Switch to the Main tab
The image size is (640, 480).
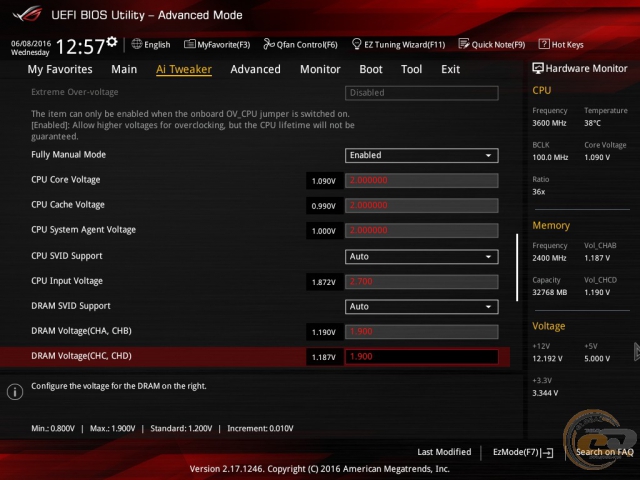[x=124, y=69]
